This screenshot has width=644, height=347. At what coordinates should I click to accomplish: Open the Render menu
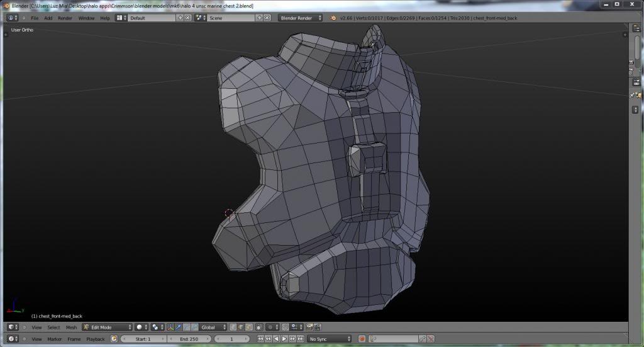65,18
